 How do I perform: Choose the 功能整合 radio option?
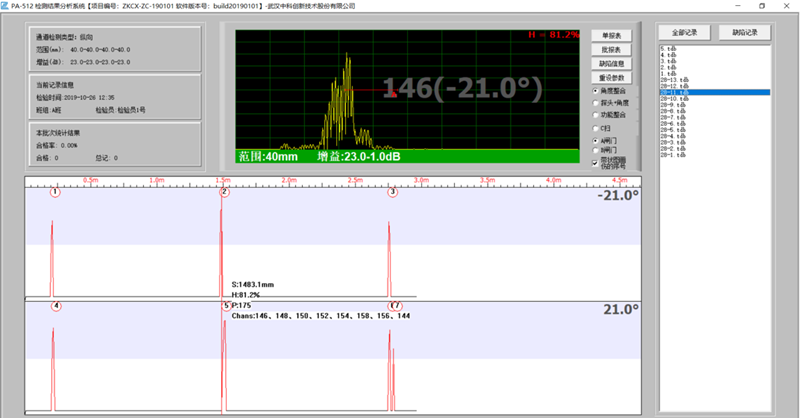tap(596, 115)
